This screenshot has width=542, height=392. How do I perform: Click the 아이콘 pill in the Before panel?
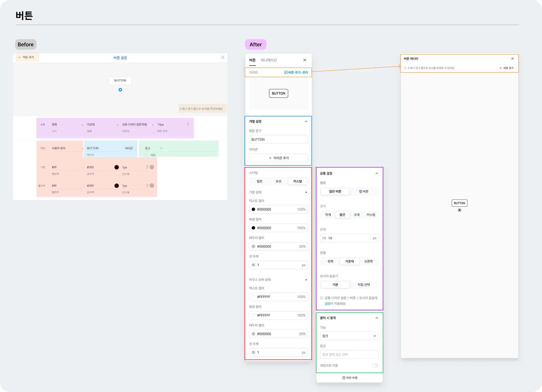(129, 148)
